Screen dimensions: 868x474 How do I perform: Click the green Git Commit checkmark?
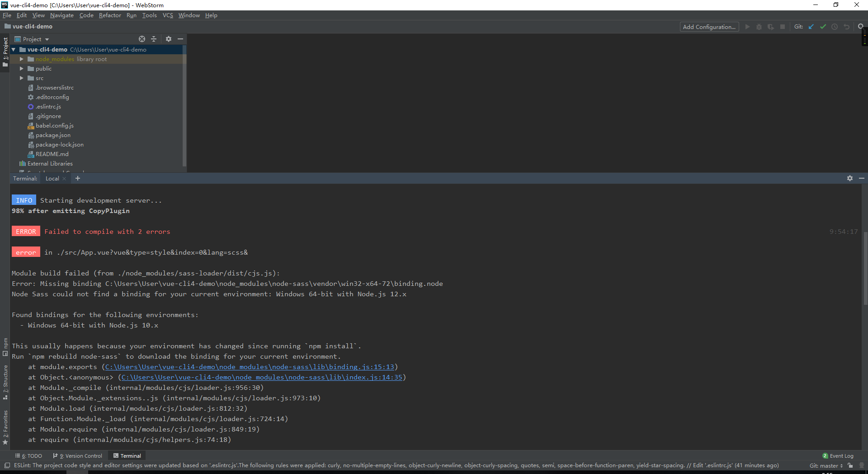823,27
